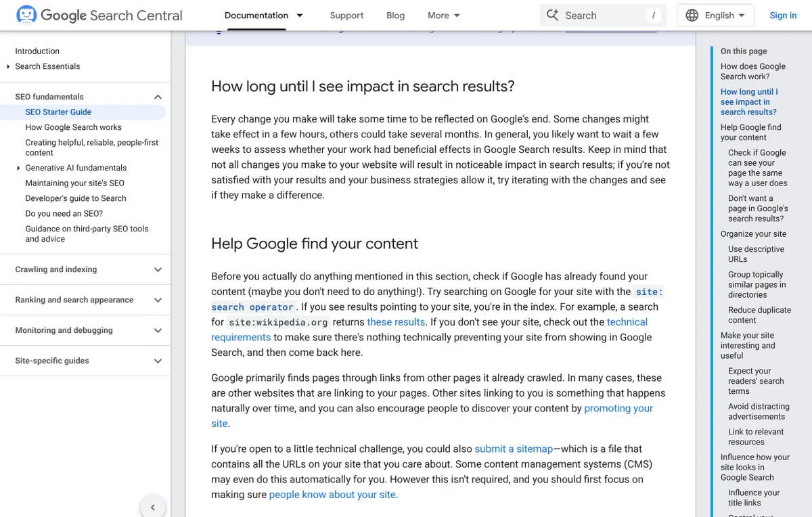Image resolution: width=812 pixels, height=517 pixels.
Task: Click the search magnifier icon
Action: pyautogui.click(x=553, y=15)
